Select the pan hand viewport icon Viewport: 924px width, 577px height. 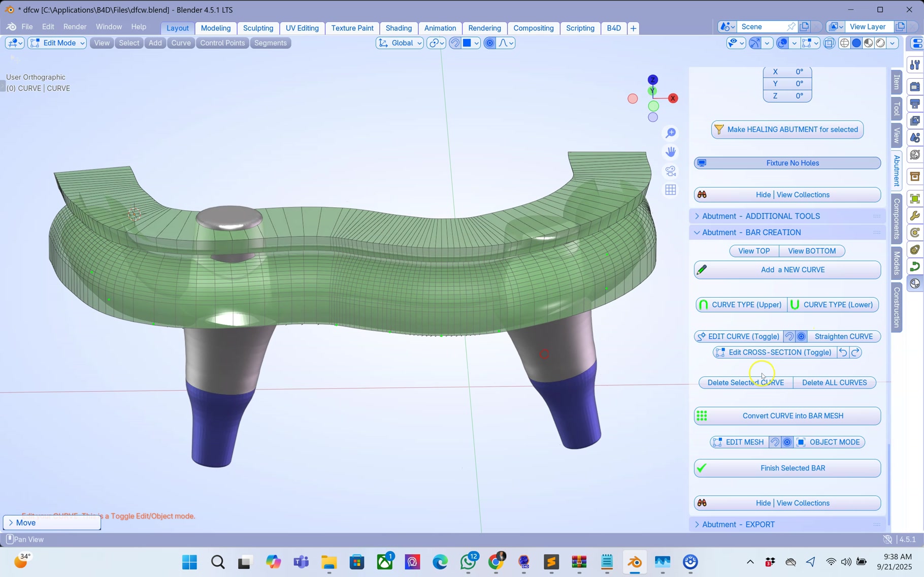[x=671, y=152]
